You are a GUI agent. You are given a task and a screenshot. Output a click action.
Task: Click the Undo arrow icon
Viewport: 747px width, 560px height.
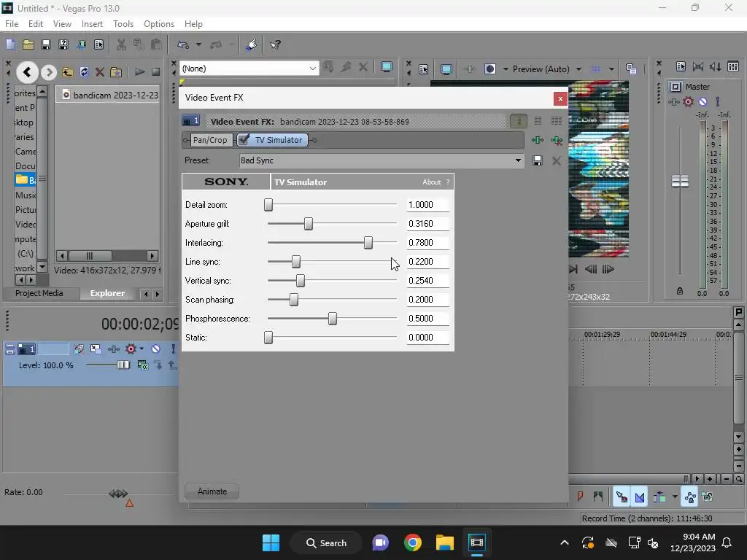click(183, 44)
